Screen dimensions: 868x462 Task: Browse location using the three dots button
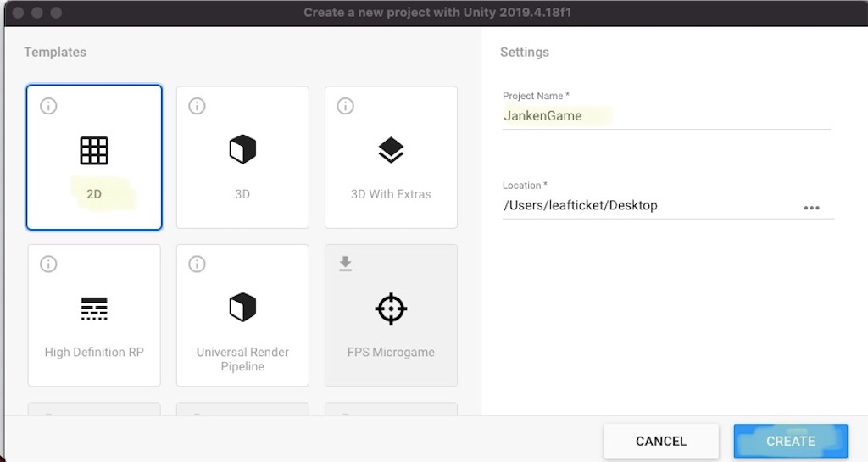(x=811, y=208)
